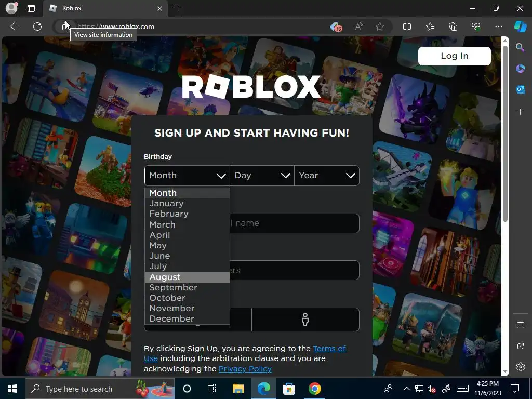Add this page to favorites star
This screenshot has height=399, width=532.
pyautogui.click(x=380, y=26)
